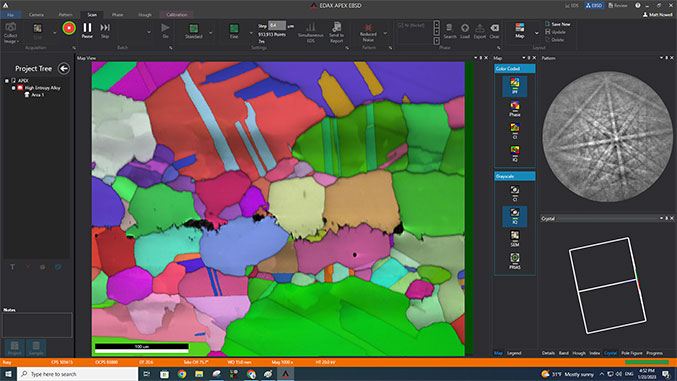Select the grayscale CI map
The width and height of the screenshot is (677, 381).
pyautogui.click(x=515, y=194)
